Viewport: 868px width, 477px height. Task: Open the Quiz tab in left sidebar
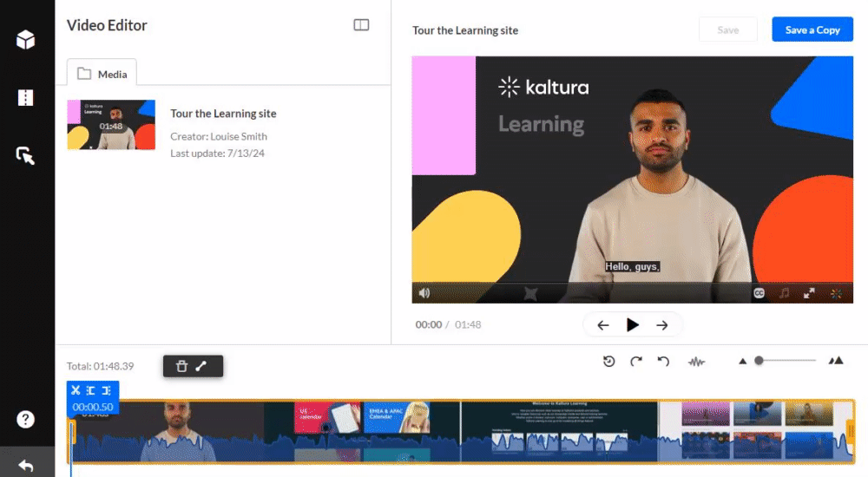26,40
